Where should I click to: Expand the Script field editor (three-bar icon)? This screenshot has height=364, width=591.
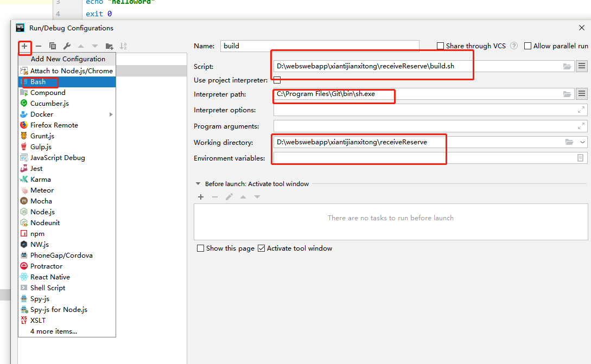pos(581,66)
